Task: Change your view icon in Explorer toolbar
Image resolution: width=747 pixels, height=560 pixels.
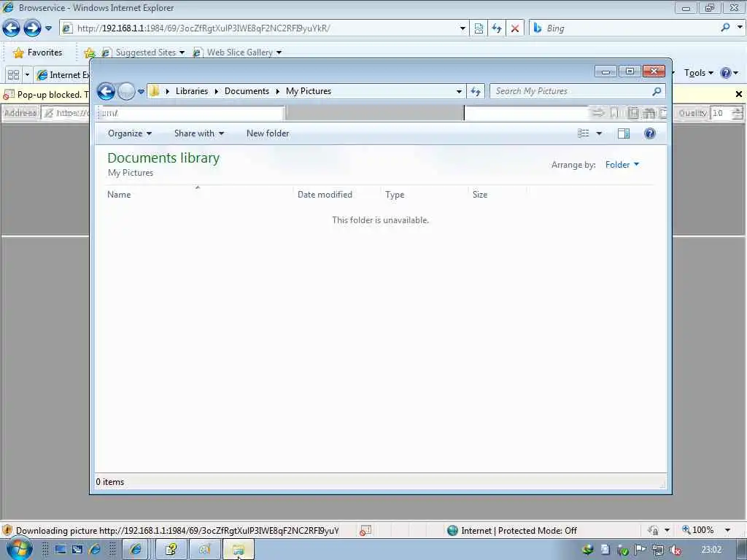Action: click(583, 133)
